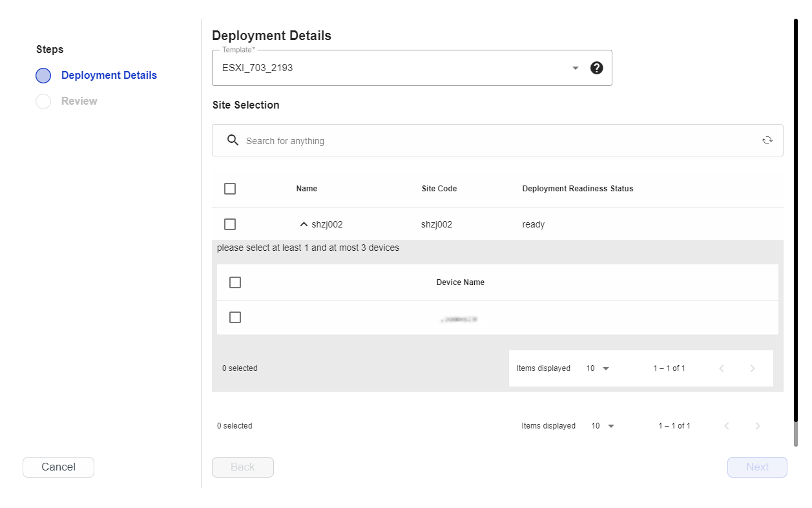Check the blurred device row checkbox

tap(235, 317)
